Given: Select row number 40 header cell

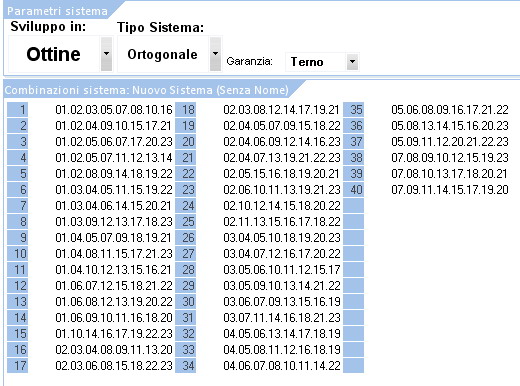Looking at the screenshot, I should coord(353,190).
